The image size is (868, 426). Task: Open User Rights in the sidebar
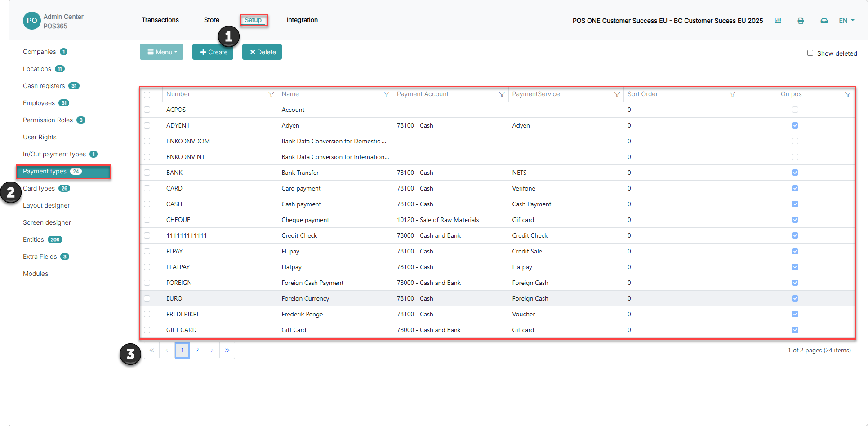(40, 137)
